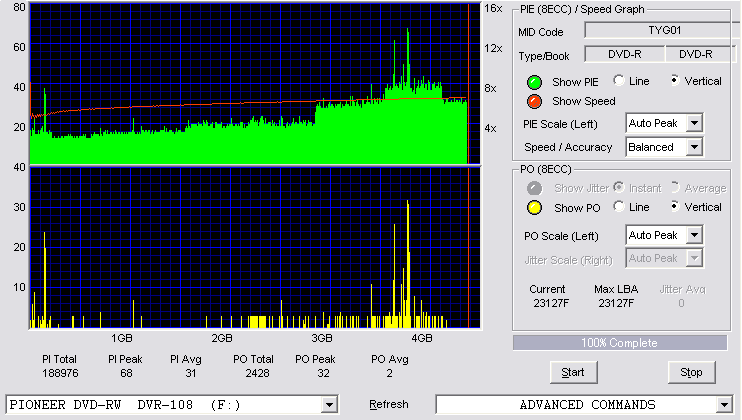The width and height of the screenshot is (742, 420).
Task: Click the Show Speed label
Action: coord(584,101)
